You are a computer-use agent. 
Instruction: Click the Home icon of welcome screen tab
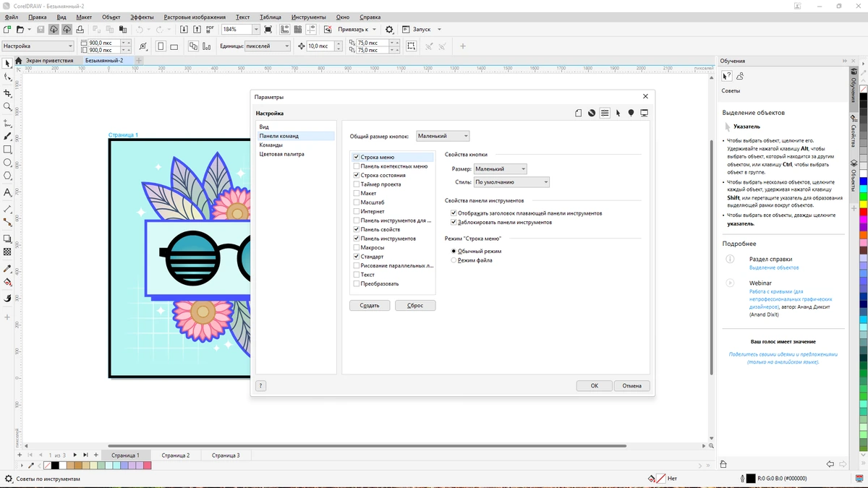[x=19, y=61]
